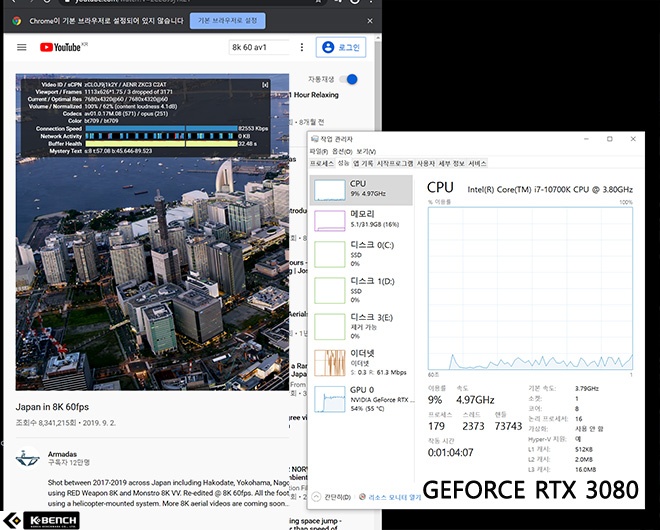Screen dimensions: 660x530
Task: Open the YouTube hamburger guide menu
Action: pos(21,47)
